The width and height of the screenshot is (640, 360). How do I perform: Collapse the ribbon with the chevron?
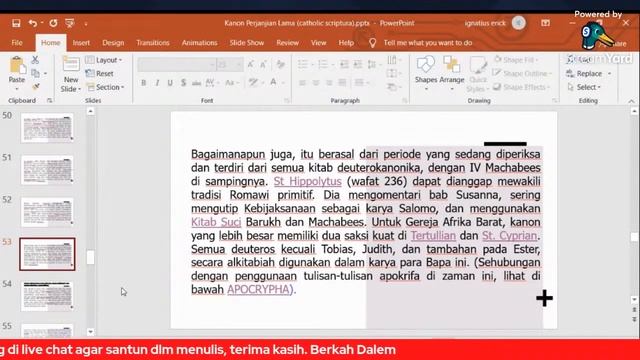pos(631,101)
